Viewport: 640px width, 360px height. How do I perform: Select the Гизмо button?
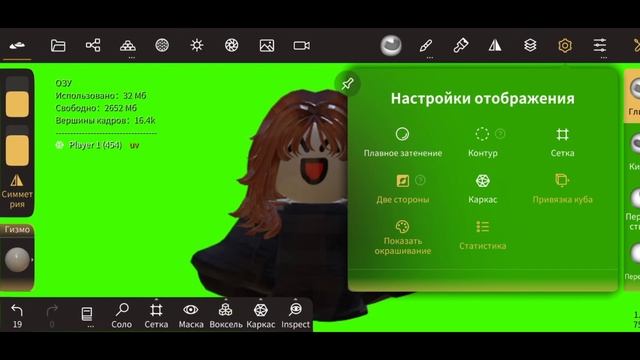tap(17, 229)
